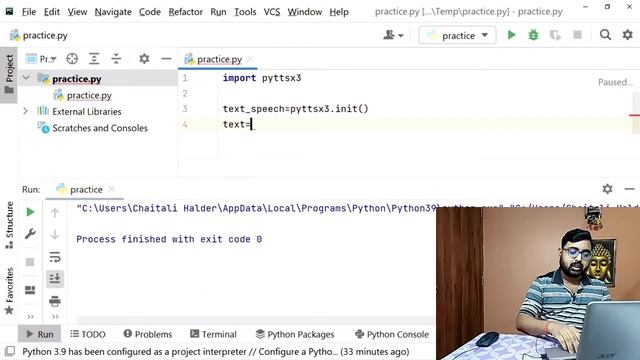Image resolution: width=640 pixels, height=360 pixels.
Task: Open the TODO tool window
Action: point(88,334)
